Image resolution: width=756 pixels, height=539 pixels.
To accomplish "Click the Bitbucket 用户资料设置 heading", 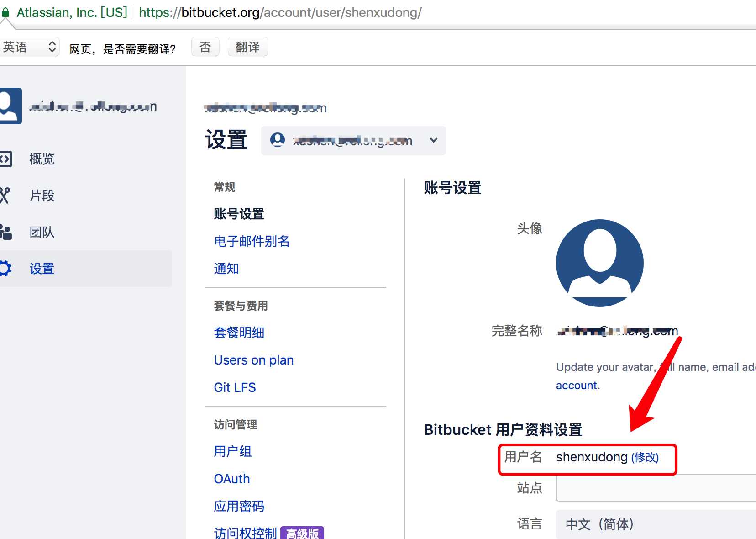I will 503,430.
